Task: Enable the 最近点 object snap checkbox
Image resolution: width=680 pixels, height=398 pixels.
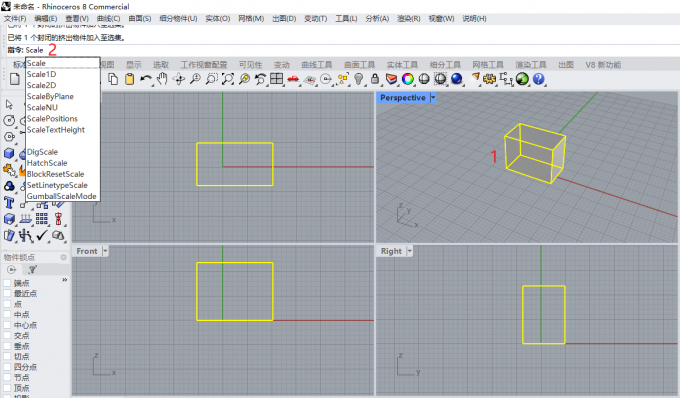Action: [x=7, y=294]
